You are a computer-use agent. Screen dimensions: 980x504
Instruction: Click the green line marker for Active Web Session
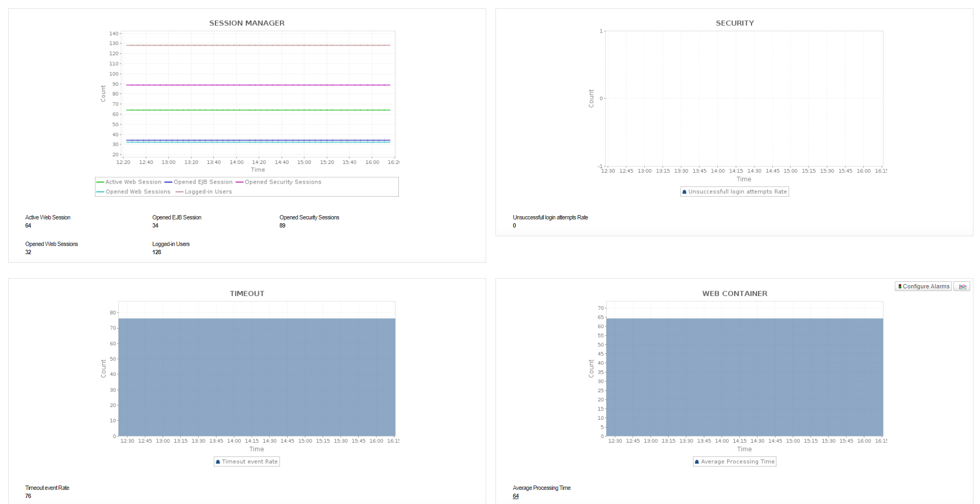point(100,182)
